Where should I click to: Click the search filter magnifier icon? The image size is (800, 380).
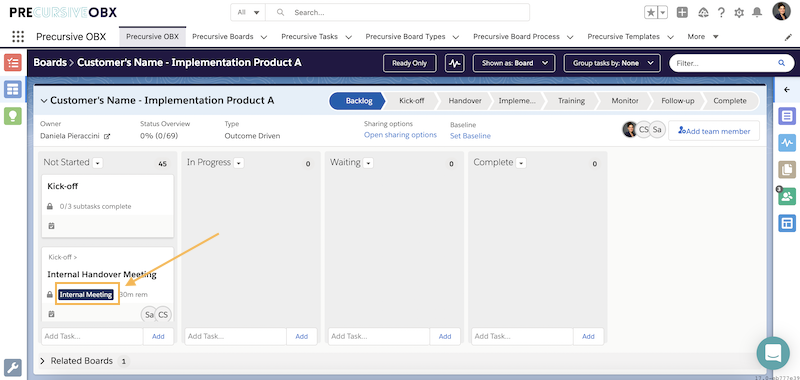click(x=781, y=63)
